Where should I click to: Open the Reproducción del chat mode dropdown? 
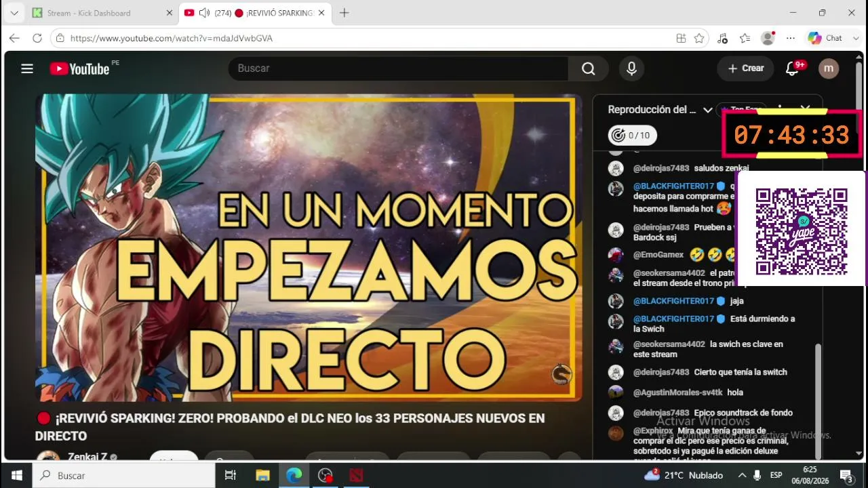click(707, 110)
